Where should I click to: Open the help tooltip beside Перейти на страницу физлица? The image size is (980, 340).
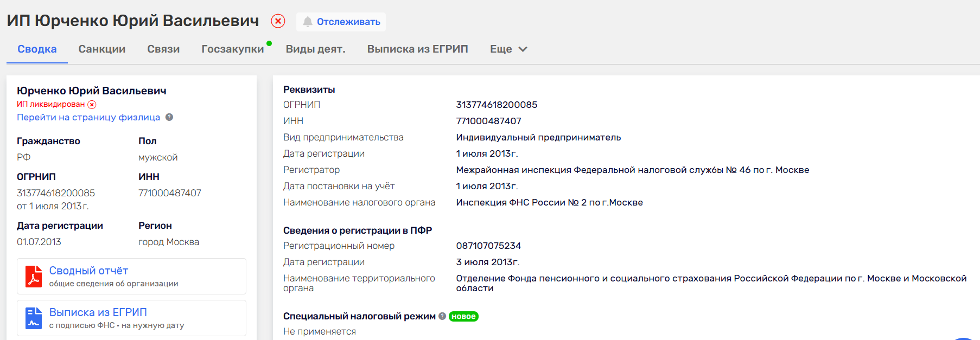point(169,117)
